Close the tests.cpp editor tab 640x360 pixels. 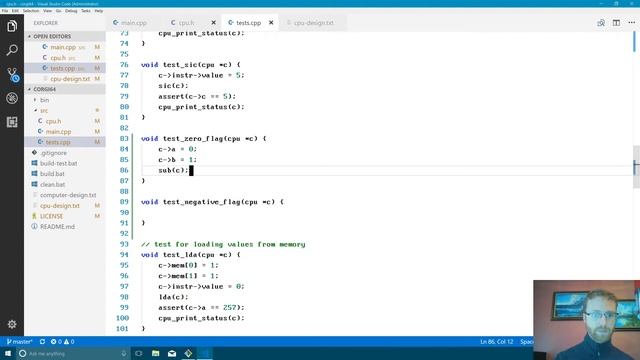(271, 23)
